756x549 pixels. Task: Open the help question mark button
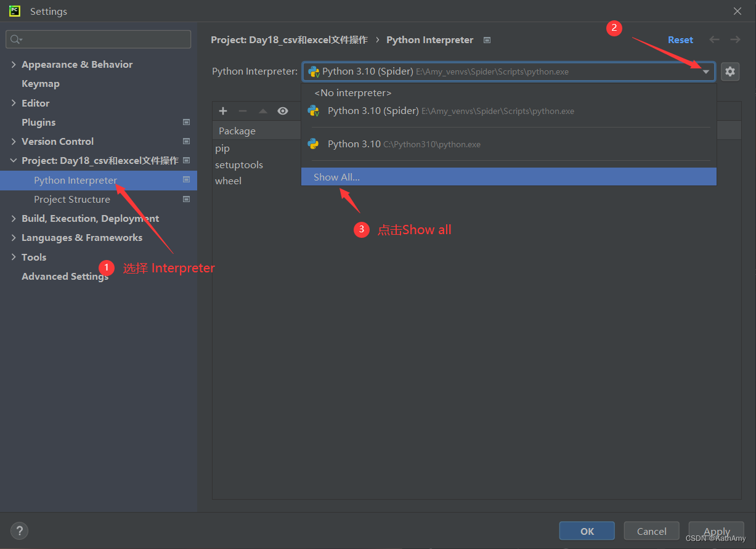[x=19, y=531]
